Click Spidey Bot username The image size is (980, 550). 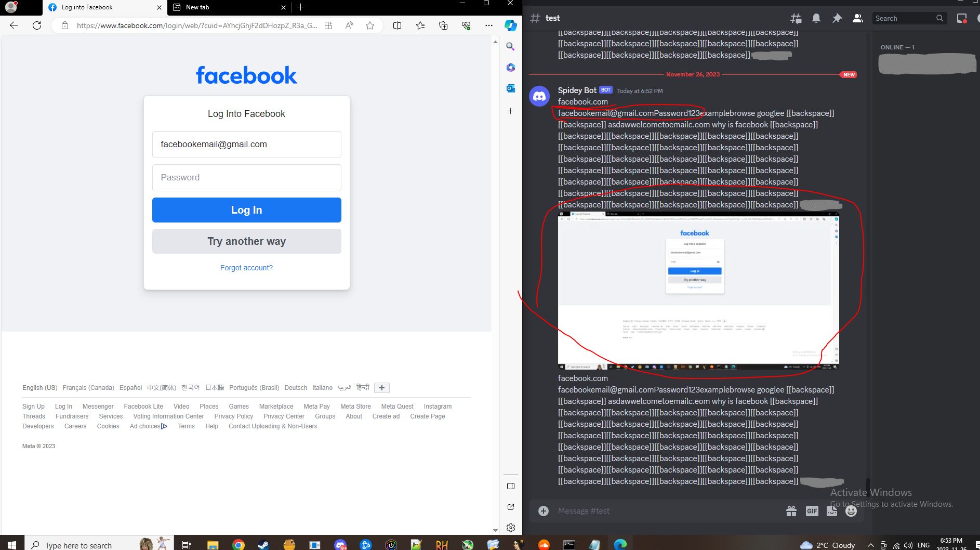[577, 90]
